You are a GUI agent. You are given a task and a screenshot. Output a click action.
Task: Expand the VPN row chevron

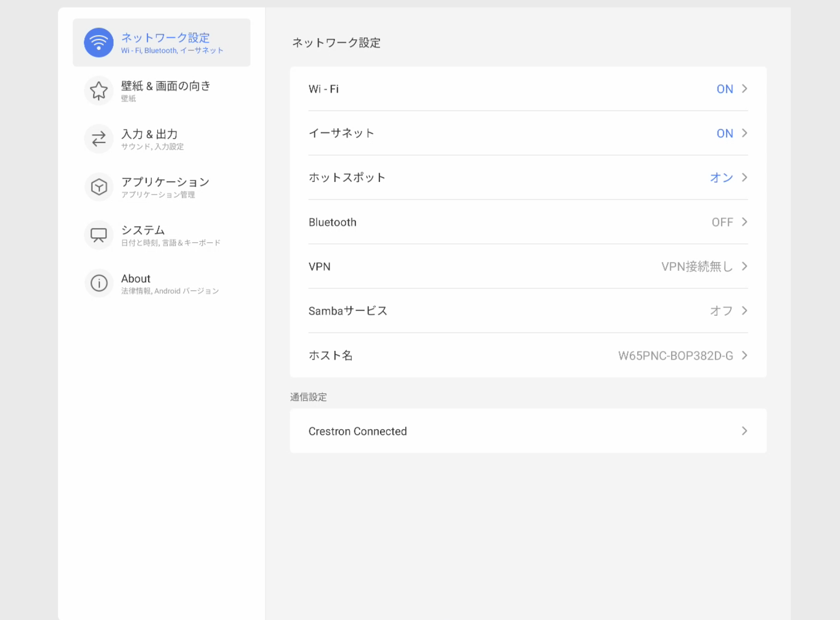click(x=745, y=266)
